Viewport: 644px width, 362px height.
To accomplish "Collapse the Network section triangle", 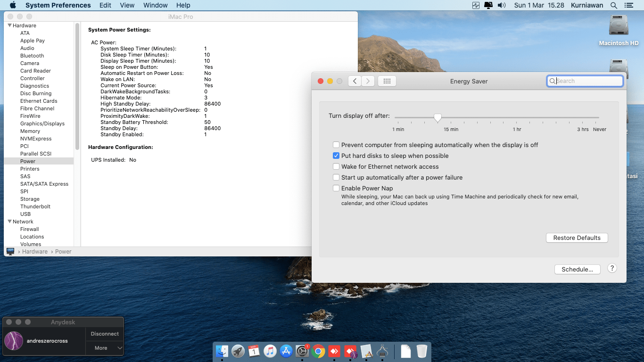I will pyautogui.click(x=10, y=222).
